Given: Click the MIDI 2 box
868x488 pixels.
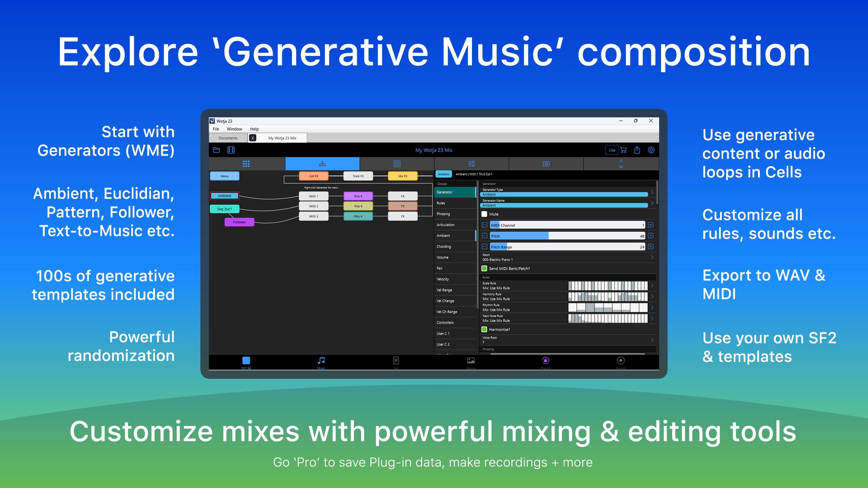Looking at the screenshot, I should point(314,206).
